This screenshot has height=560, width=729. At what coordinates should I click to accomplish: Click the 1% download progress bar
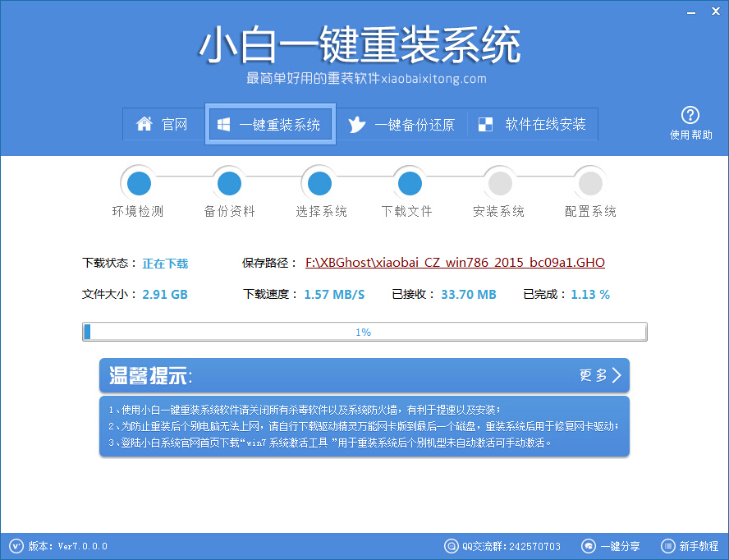[x=364, y=332]
